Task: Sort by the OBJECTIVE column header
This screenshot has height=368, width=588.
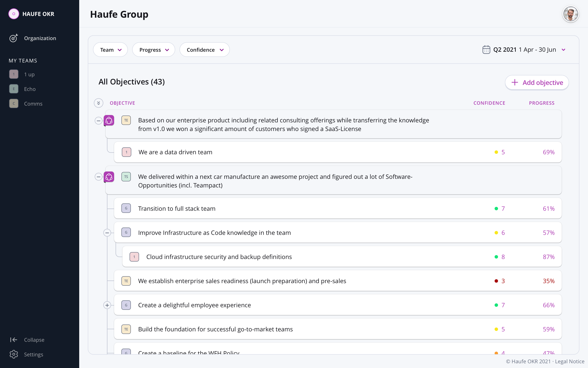Action: [x=122, y=103]
